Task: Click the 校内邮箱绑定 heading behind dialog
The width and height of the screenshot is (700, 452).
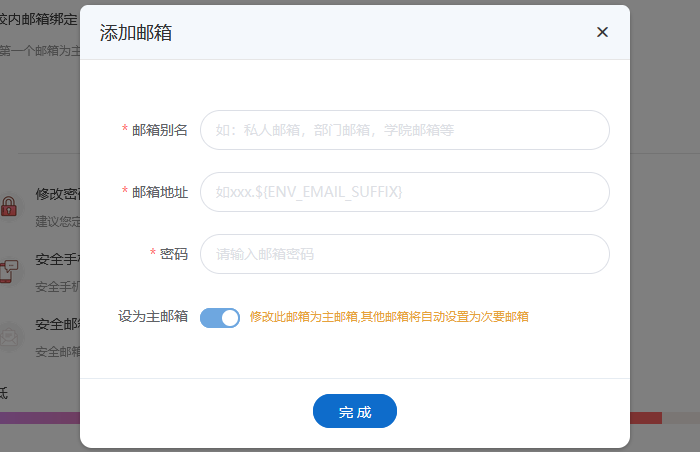Action: [40, 19]
